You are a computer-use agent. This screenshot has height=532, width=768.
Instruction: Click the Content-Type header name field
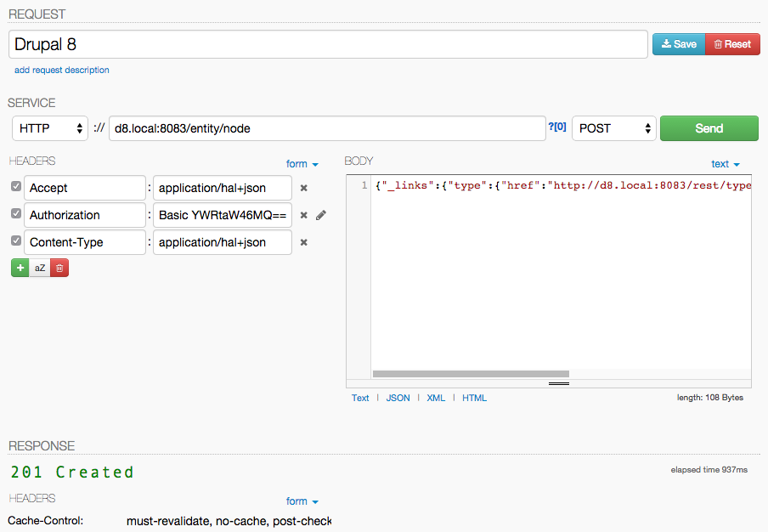click(x=85, y=242)
